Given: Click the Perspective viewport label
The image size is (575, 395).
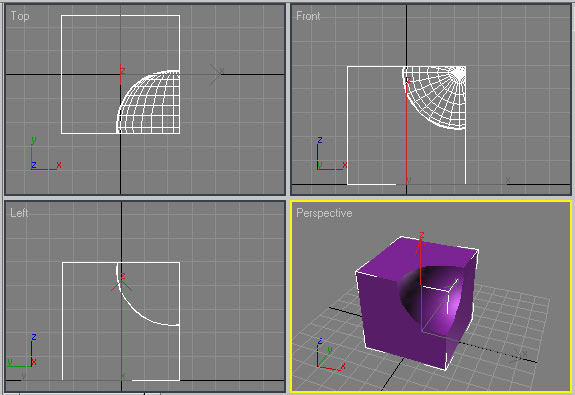Looking at the screenshot, I should pos(324,213).
